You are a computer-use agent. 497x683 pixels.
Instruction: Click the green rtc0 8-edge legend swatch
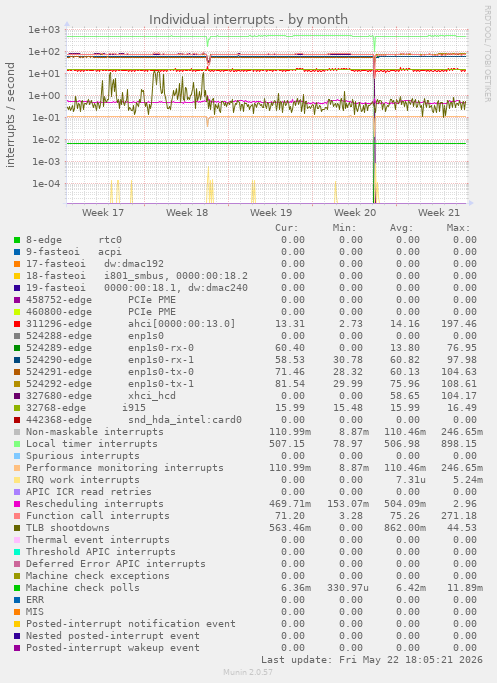tap(17, 240)
